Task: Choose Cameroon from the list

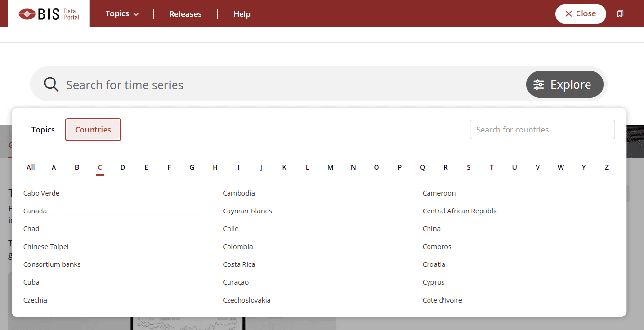Action: pyautogui.click(x=439, y=193)
